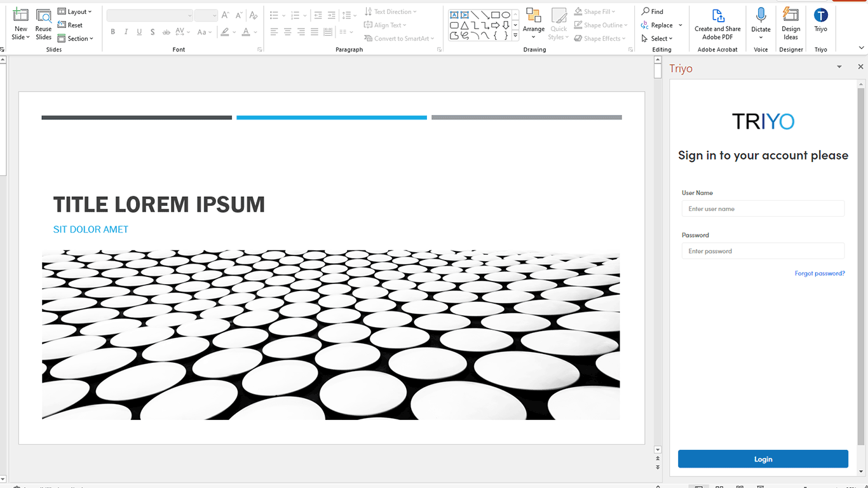
Task: Click the Reset slide button
Action: click(71, 25)
